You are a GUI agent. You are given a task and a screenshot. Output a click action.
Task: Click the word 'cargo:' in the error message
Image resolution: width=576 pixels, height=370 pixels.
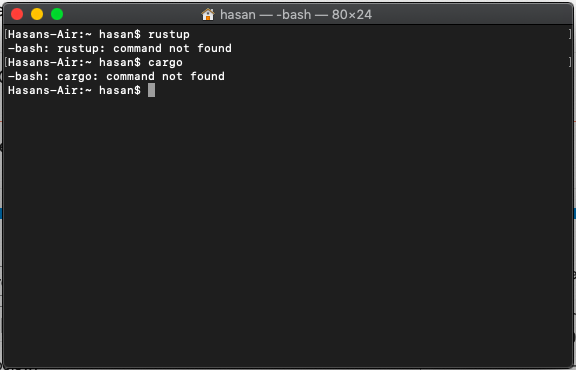(78, 76)
